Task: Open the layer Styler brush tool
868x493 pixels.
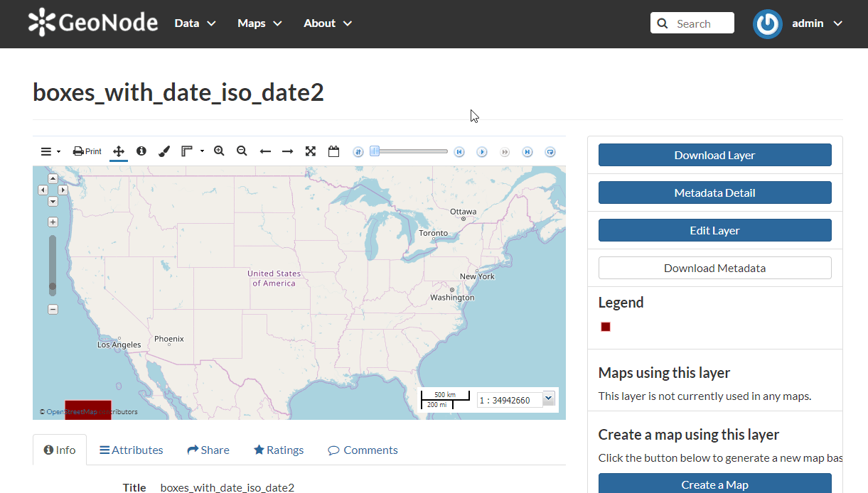Action: [164, 151]
